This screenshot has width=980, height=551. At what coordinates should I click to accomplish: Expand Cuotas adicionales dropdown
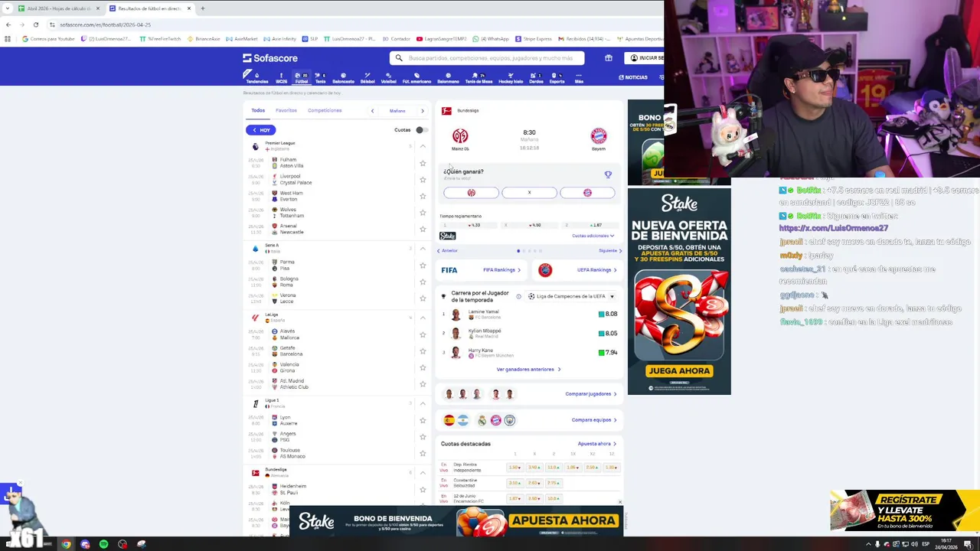pos(593,236)
